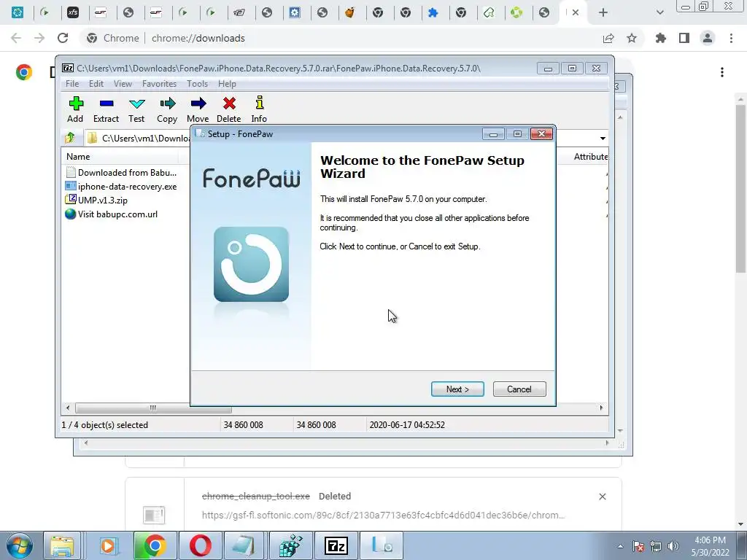The width and height of the screenshot is (747, 560).
Task: Open a new Chrome tab
Action: pos(603,13)
